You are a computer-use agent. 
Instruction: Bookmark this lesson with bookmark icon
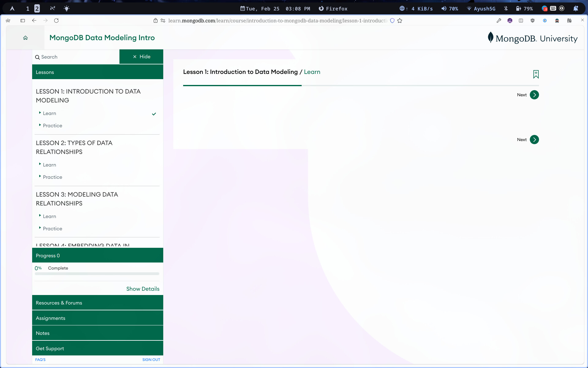(536, 74)
